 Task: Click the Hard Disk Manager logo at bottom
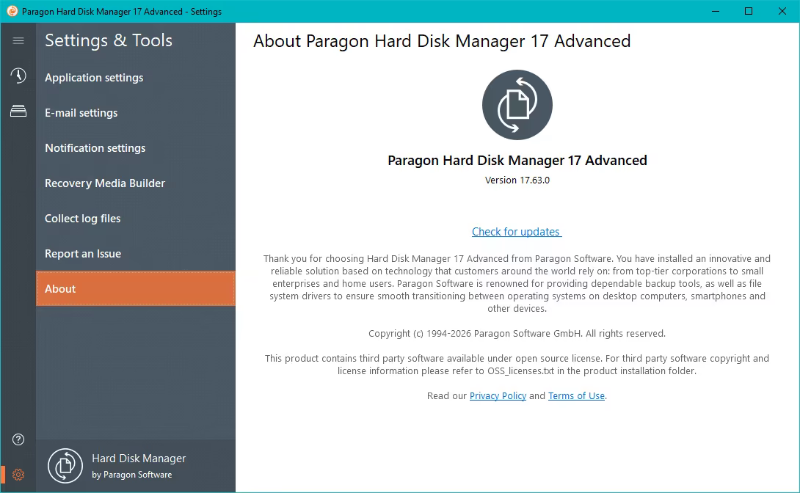tap(65, 465)
